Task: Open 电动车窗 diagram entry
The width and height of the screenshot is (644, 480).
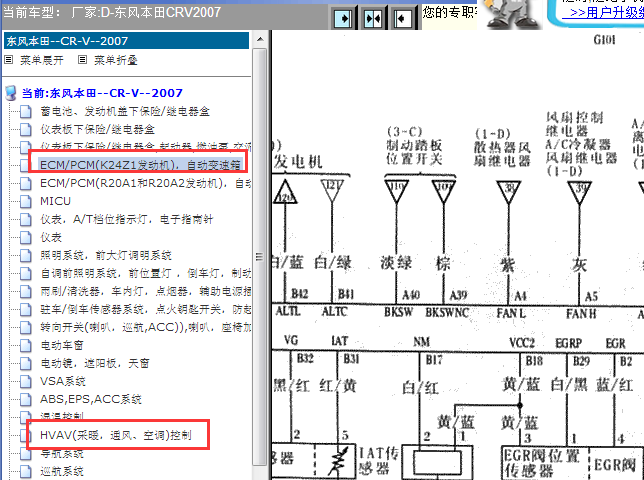Action: 62,345
